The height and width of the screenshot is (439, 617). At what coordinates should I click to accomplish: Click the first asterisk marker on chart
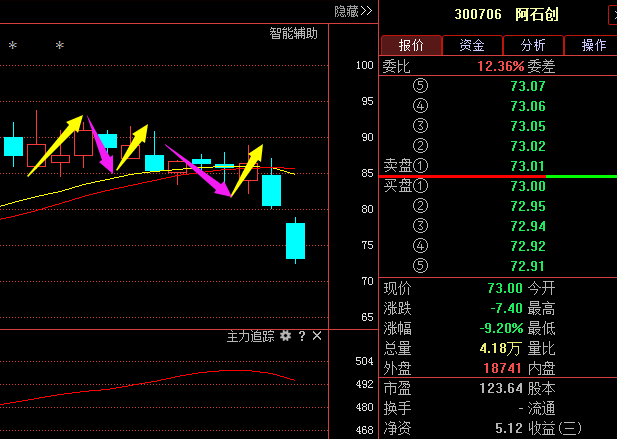tap(13, 46)
